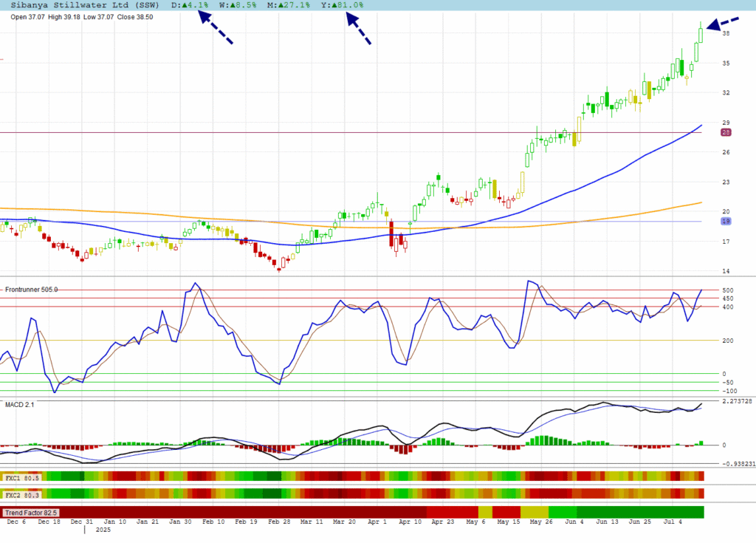The width and height of the screenshot is (756, 543).
Task: Click the 14 price axis label
Action: [x=726, y=271]
